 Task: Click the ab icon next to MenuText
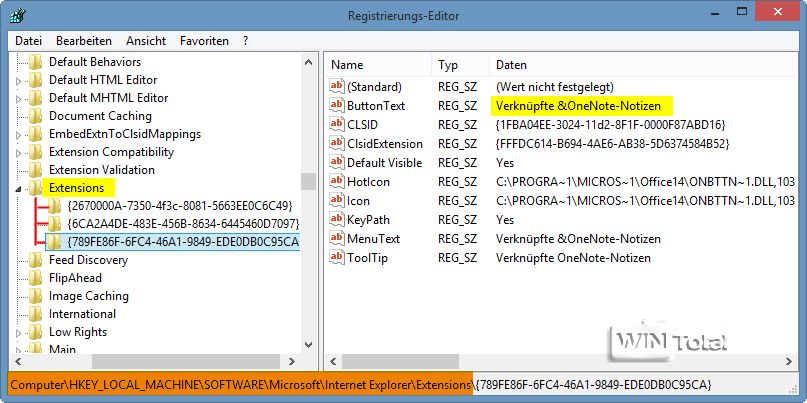[x=337, y=239]
